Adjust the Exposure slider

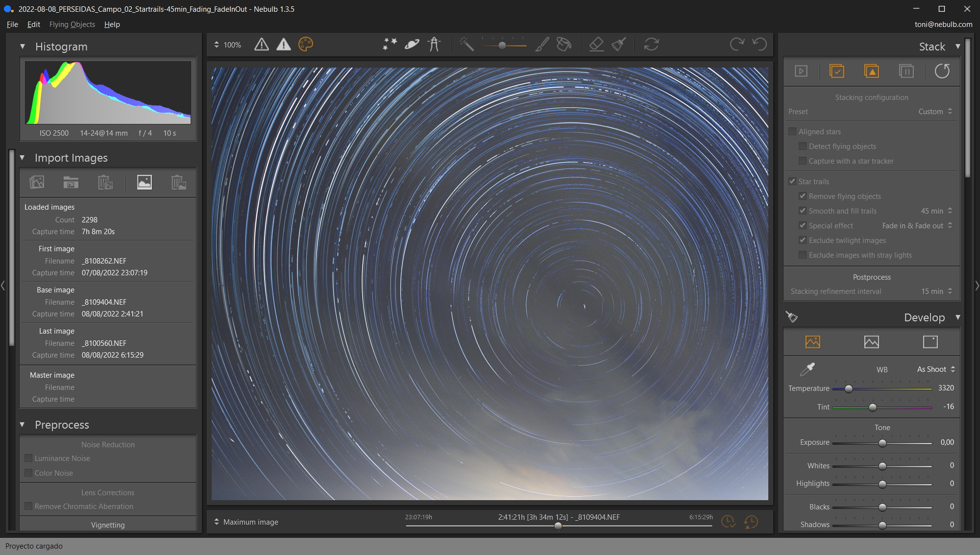pyautogui.click(x=882, y=443)
